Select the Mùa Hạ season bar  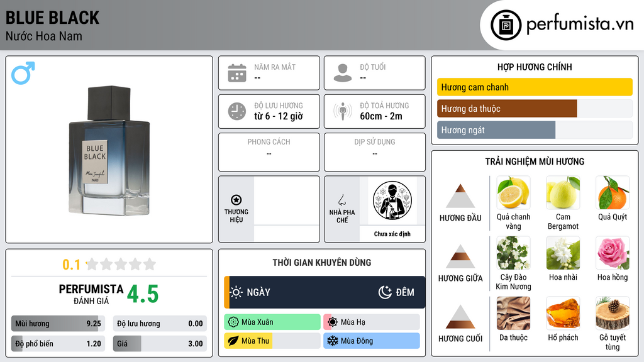[x=372, y=322]
